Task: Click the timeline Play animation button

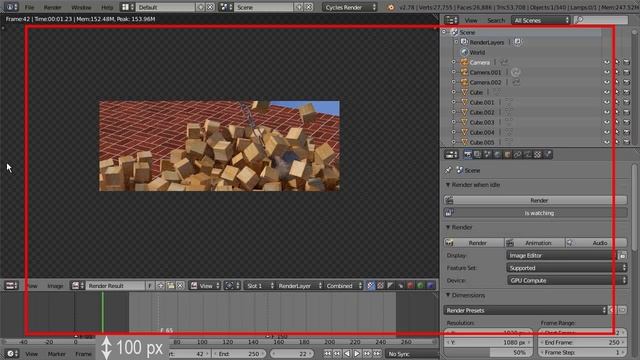Action: click(357, 353)
